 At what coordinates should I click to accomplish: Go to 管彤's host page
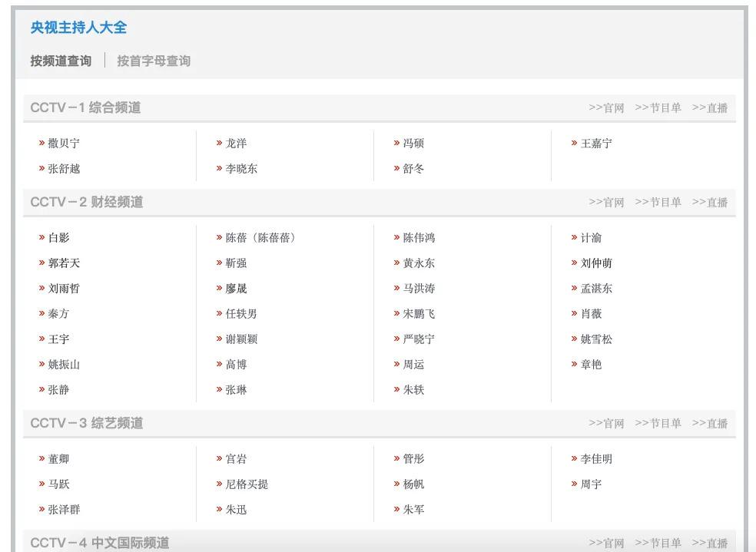tap(413, 458)
